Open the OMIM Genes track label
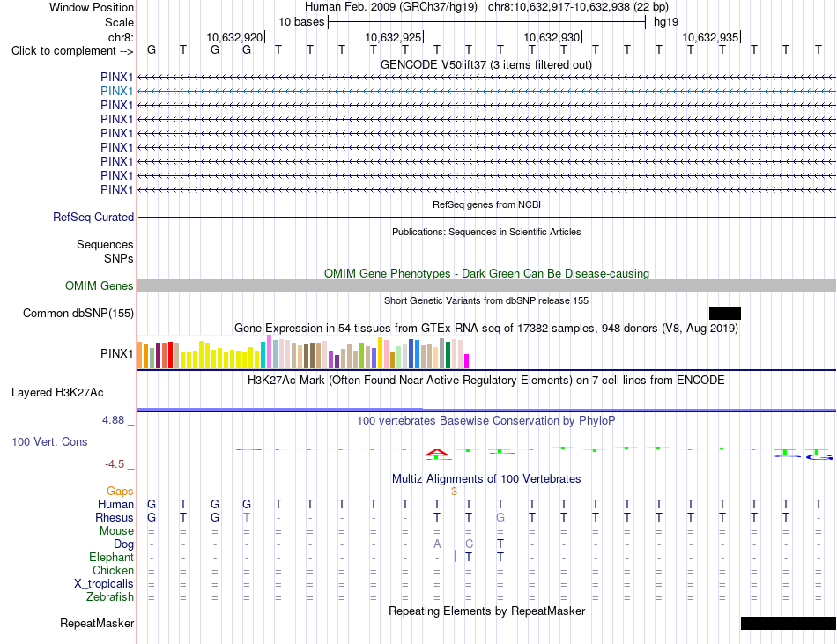This screenshot has width=837, height=644. 100,286
